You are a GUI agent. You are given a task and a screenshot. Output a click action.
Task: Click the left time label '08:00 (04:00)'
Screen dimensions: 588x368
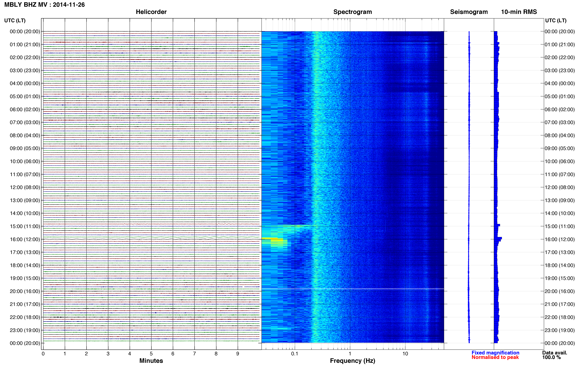point(25,135)
